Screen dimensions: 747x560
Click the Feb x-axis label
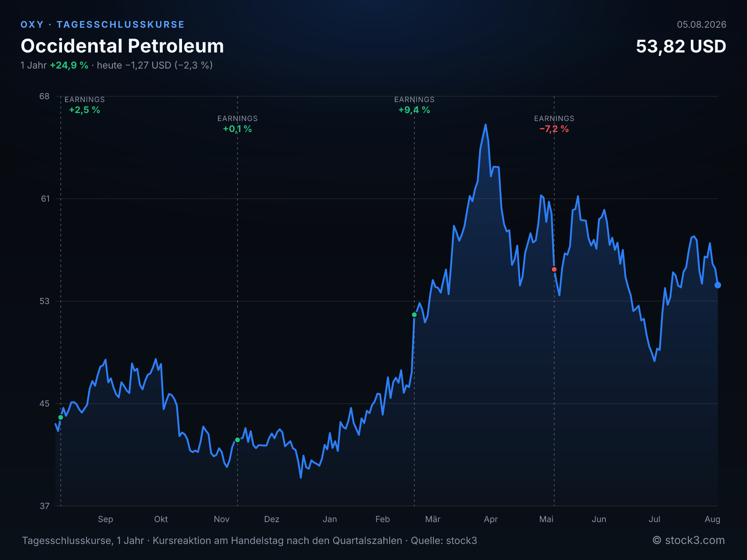click(x=383, y=519)
